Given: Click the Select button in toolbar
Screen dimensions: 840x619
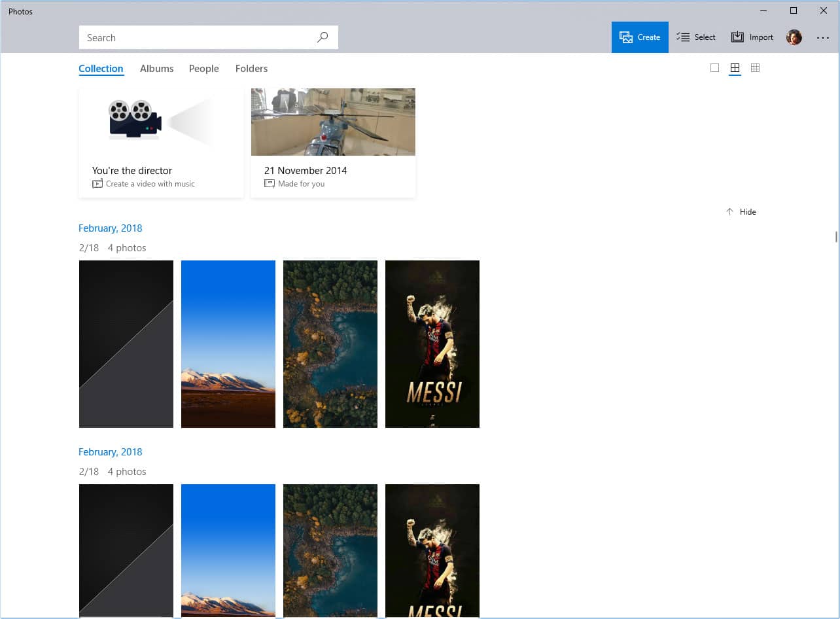Looking at the screenshot, I should [x=696, y=37].
